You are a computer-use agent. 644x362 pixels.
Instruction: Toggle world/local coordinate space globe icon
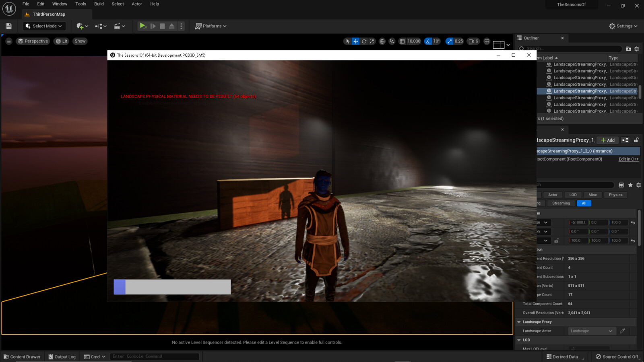382,41
